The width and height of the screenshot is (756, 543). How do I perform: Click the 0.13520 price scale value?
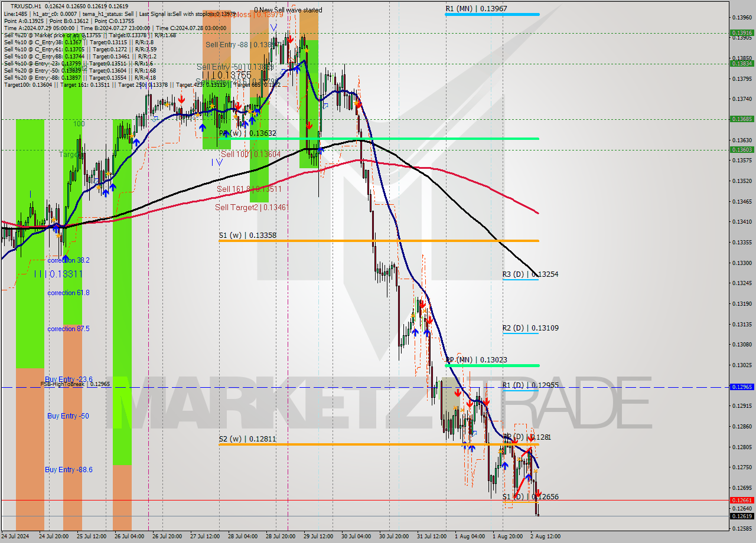[x=742, y=181]
